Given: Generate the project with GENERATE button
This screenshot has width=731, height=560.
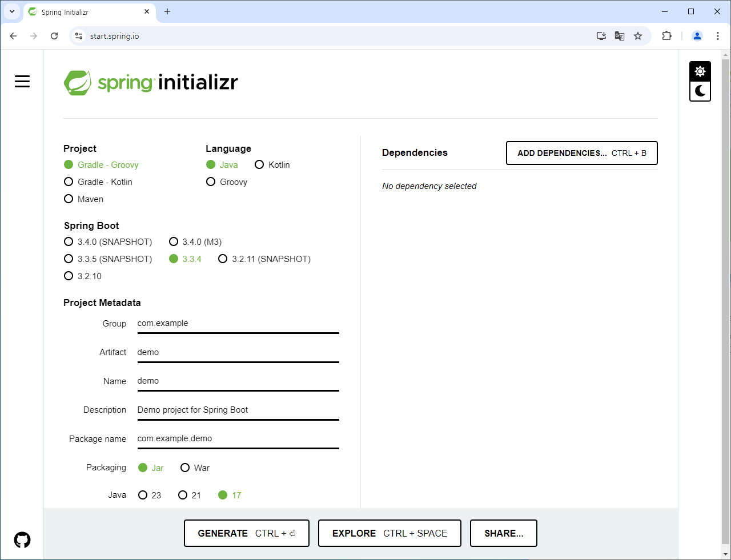Looking at the screenshot, I should click(246, 533).
